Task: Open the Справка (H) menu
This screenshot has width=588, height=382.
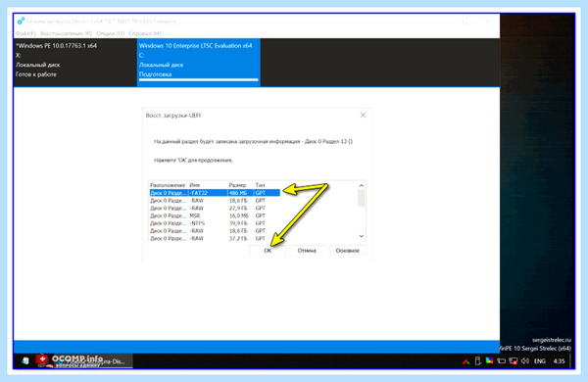Action: 145,33
